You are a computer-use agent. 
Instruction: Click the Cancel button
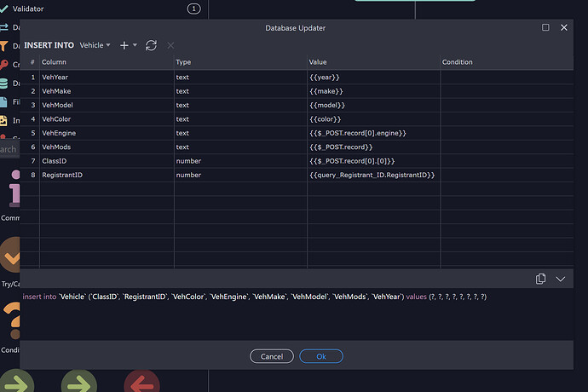coord(272,356)
